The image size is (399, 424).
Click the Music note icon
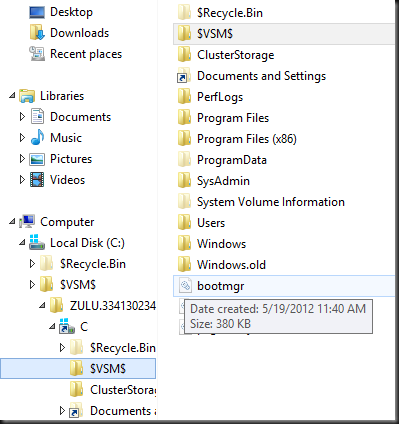pyautogui.click(x=37, y=138)
